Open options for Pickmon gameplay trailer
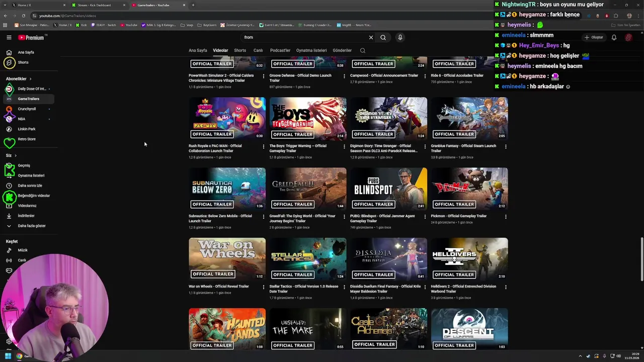The width and height of the screenshot is (644, 362). click(506, 217)
